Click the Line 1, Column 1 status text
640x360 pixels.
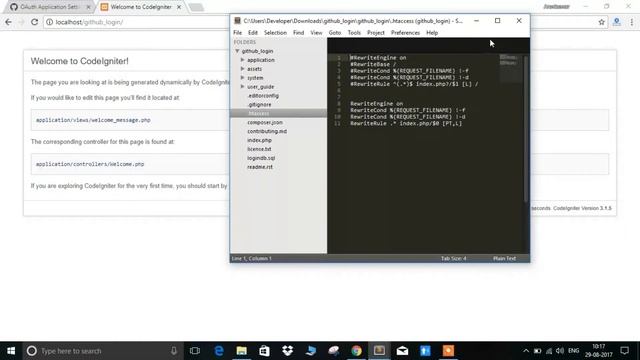tap(251, 258)
